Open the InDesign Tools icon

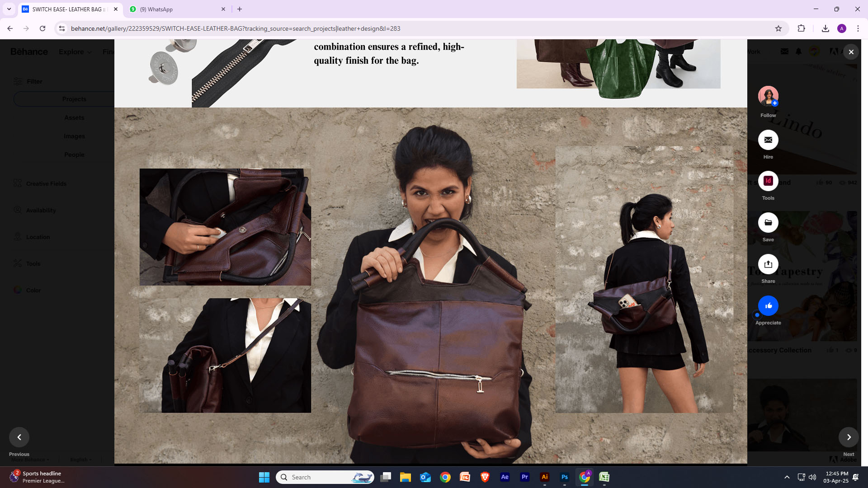[x=768, y=181]
